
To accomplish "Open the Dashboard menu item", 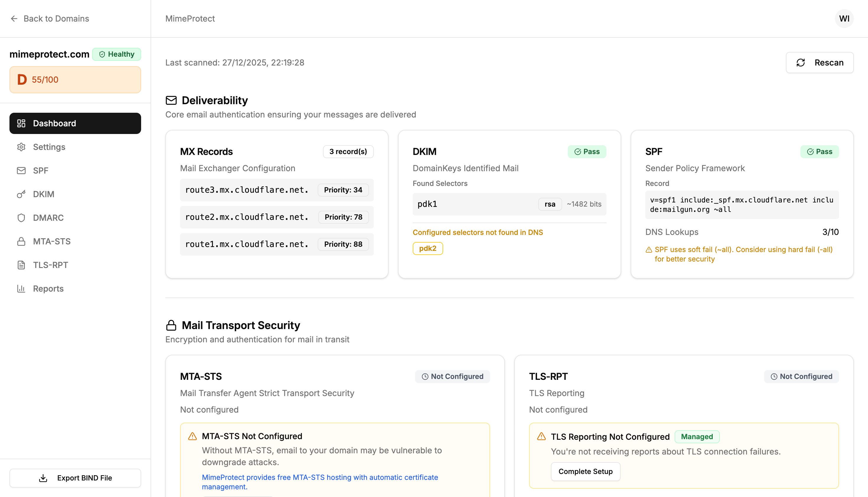I will click(75, 123).
